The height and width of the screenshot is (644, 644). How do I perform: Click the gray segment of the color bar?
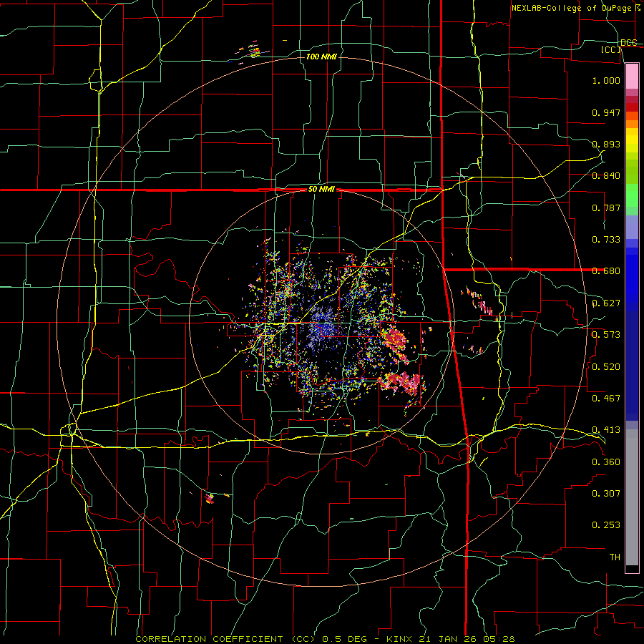click(x=632, y=497)
